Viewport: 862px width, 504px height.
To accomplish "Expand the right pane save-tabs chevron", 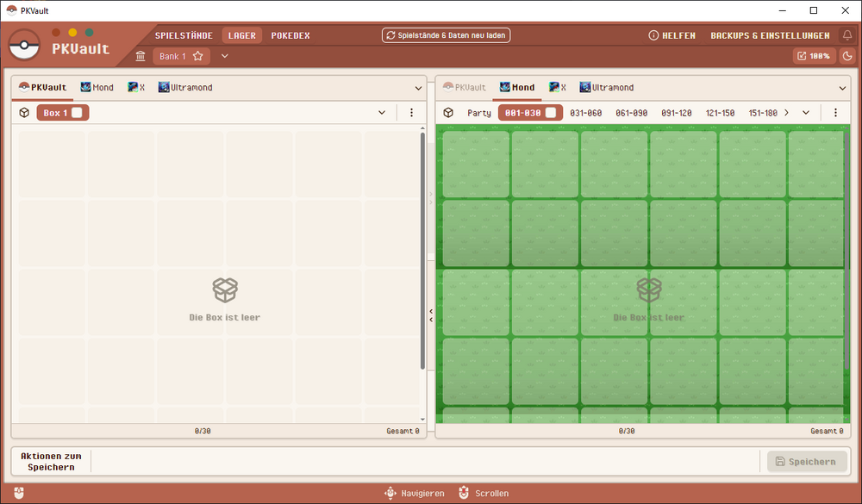I will 842,88.
